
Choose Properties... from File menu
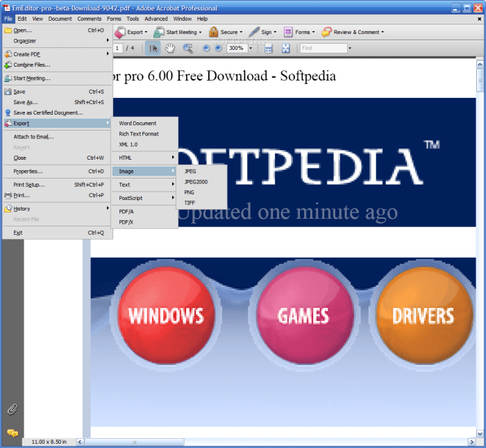58,171
